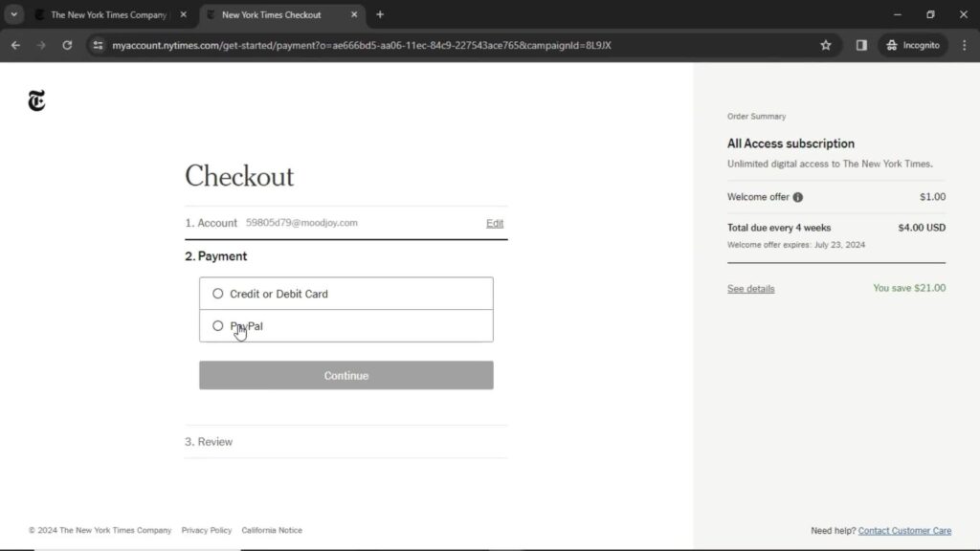Click the Welcome offer info icon
Viewport: 980px width, 551px height.
(x=798, y=197)
